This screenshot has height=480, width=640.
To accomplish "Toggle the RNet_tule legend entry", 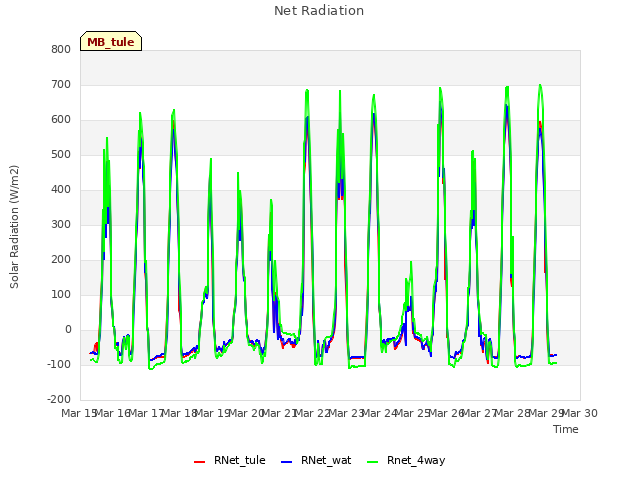I will point(229,460).
